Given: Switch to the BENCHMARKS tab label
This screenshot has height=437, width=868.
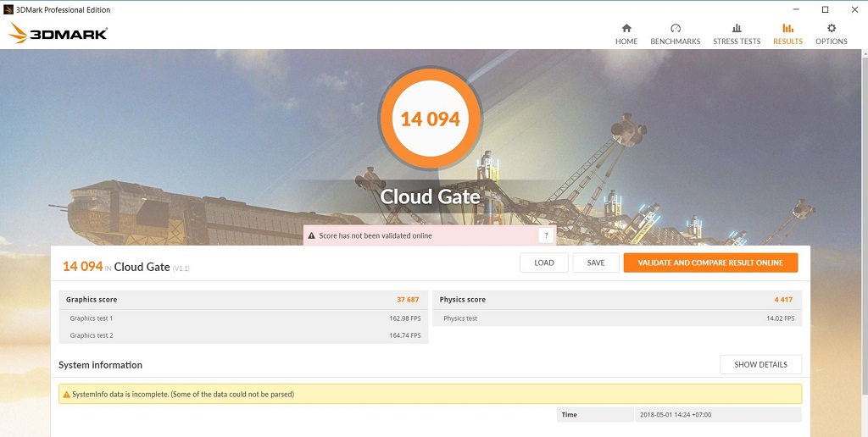Looking at the screenshot, I should coord(675,41).
